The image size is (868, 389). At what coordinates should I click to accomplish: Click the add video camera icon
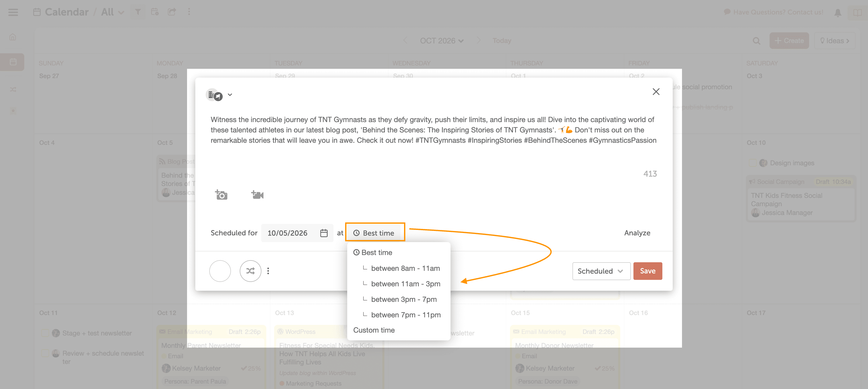[257, 195]
